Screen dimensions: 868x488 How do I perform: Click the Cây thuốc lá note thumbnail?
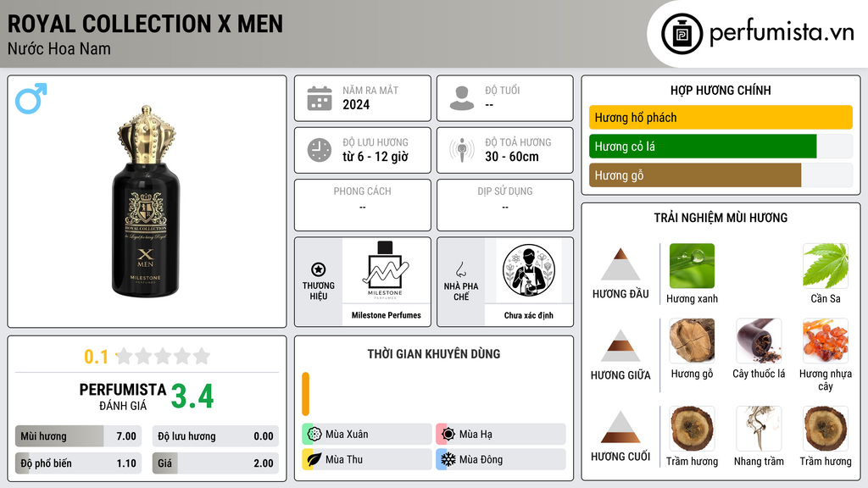pyautogui.click(x=759, y=341)
